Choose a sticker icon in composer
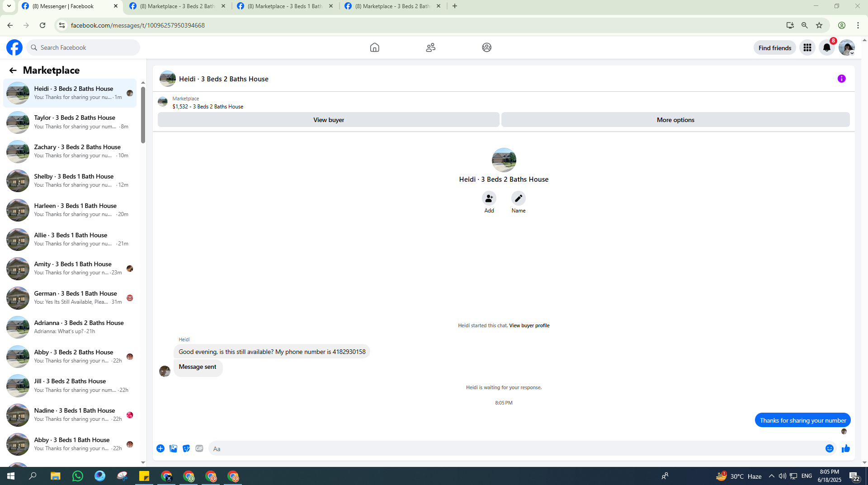This screenshot has width=868, height=485. pos(186,448)
